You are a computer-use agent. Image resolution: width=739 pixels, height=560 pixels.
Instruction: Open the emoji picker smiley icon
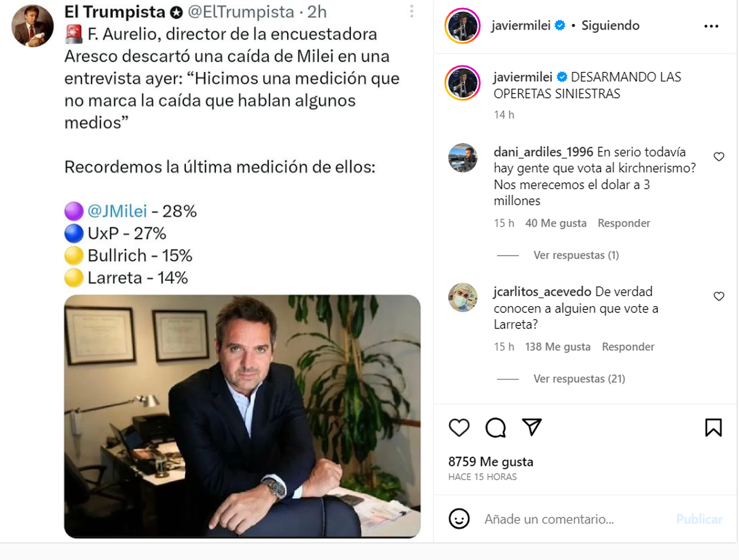coord(459,519)
